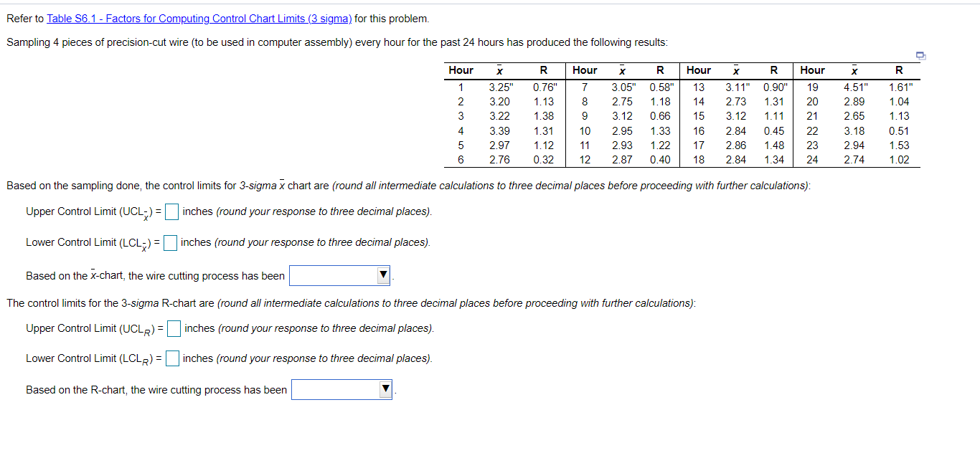The height and width of the screenshot is (453, 980).
Task: Open the table pop-out icon above the data table
Action: coord(920,55)
